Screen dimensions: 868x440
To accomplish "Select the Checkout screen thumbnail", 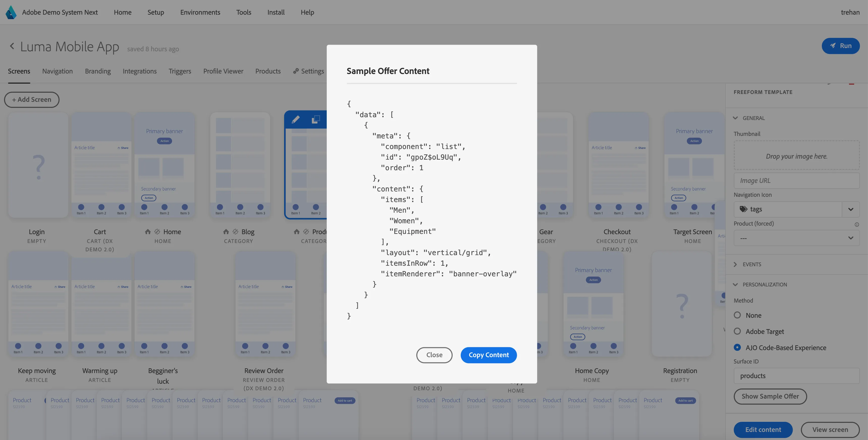I will (x=618, y=165).
